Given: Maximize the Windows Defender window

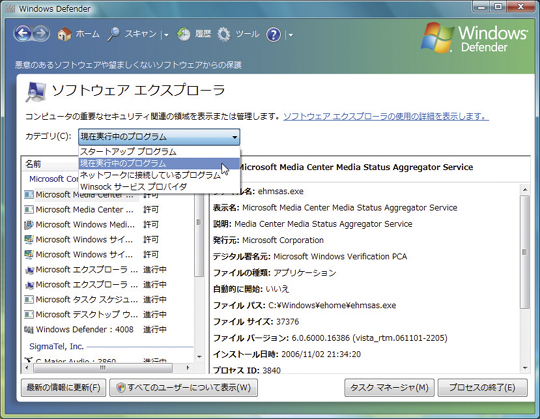Looking at the screenshot, I should click(x=498, y=7).
